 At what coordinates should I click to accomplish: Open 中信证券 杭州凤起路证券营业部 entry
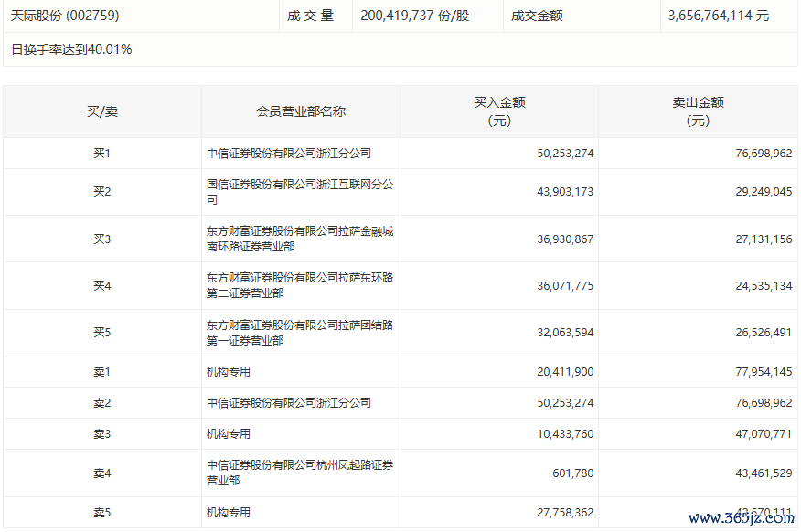click(300, 473)
